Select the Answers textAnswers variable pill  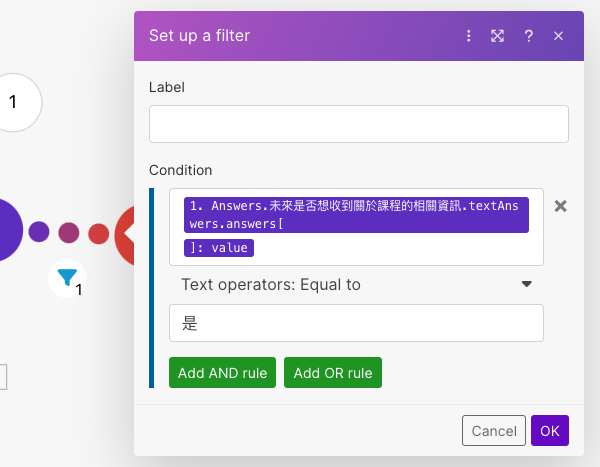[353, 213]
